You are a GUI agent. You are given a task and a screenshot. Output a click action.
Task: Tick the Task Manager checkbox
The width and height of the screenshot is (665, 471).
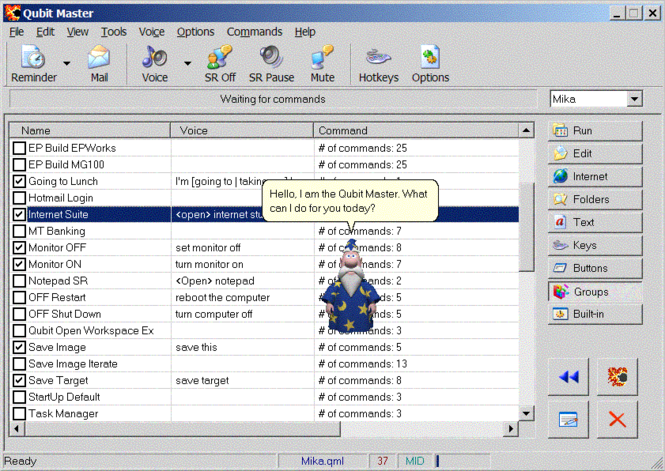(19, 413)
